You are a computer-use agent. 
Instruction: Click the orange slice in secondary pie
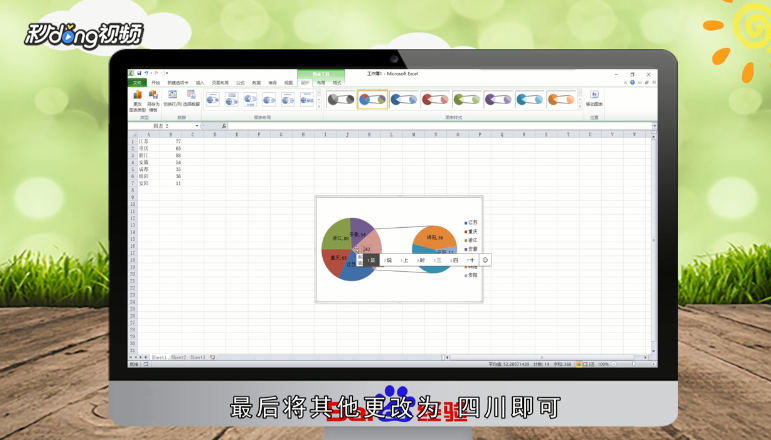tap(435, 235)
